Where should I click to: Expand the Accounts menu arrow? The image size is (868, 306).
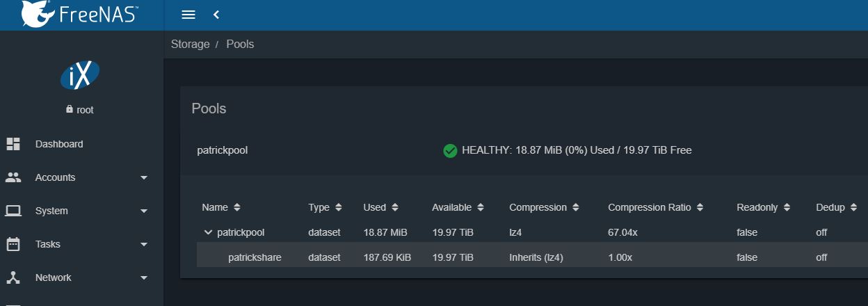[x=144, y=177]
